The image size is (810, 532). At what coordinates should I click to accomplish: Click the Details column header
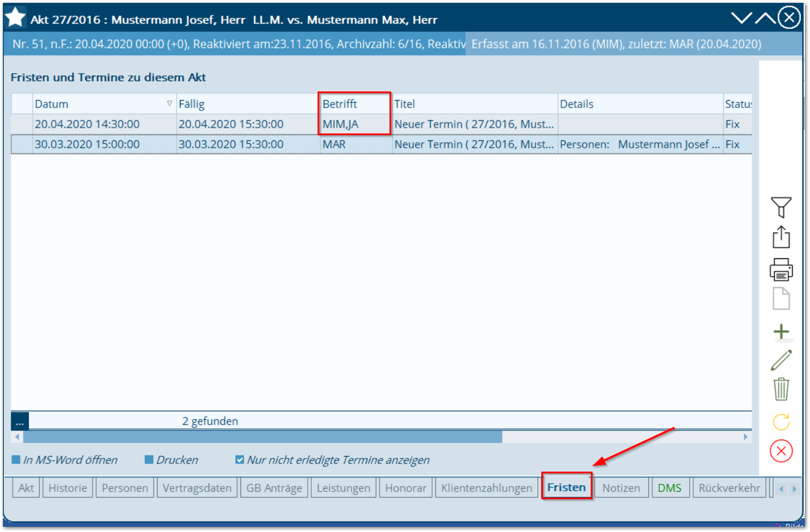(x=640, y=104)
